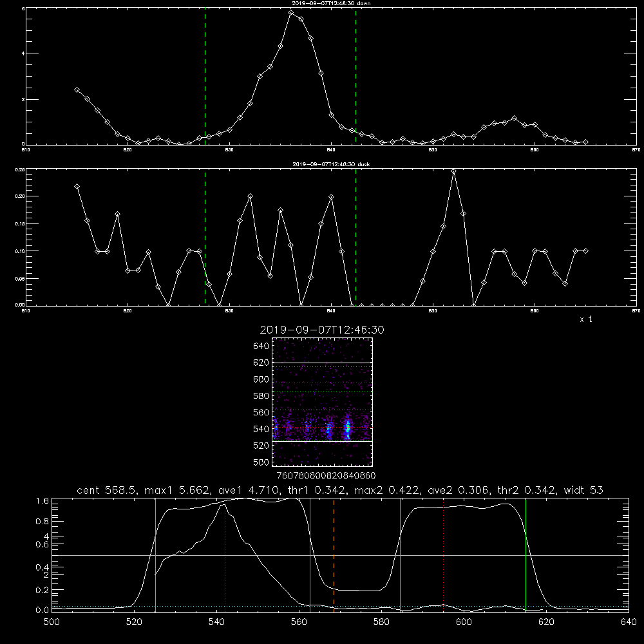Click the right green dashed line in dusk plot
644x644 pixels.
pos(355,237)
